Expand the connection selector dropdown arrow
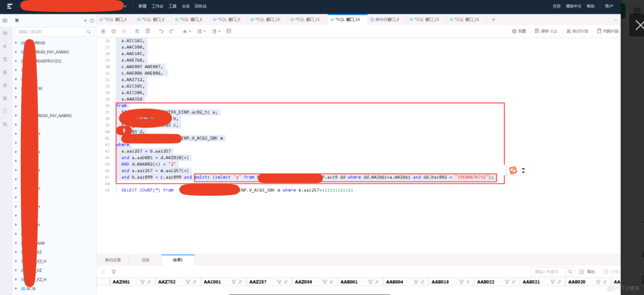Image resolution: width=644 pixels, height=295 pixels. point(125,6)
